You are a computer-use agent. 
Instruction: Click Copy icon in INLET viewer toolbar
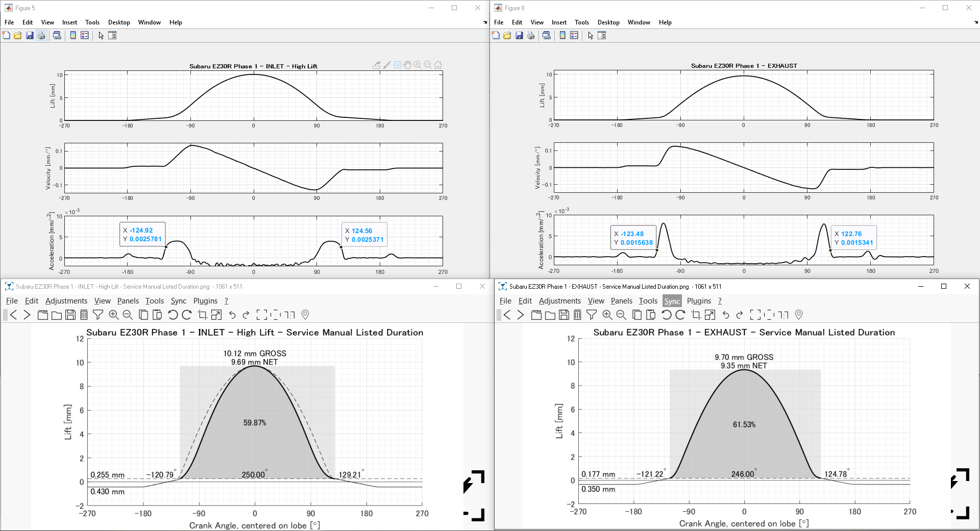(x=143, y=315)
